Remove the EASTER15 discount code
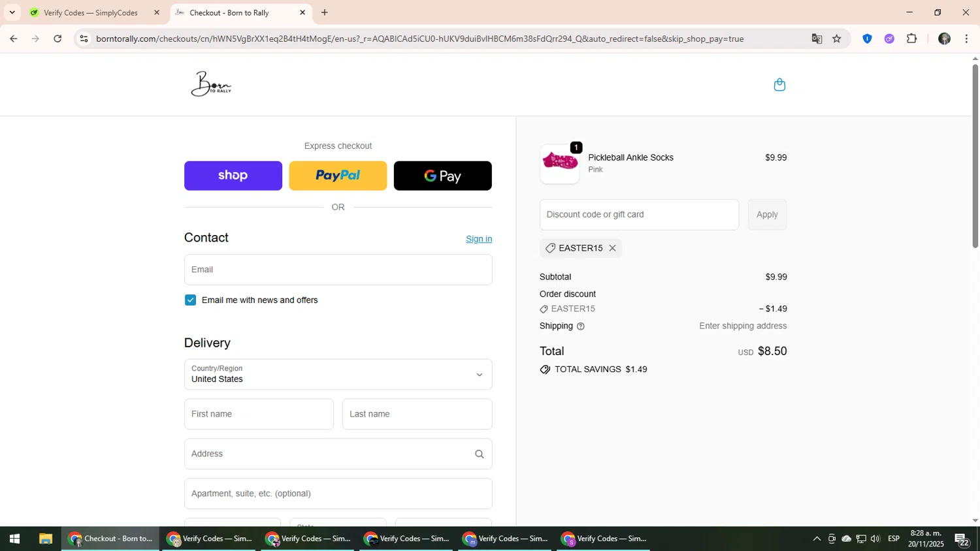The height and width of the screenshot is (551, 980). tap(612, 248)
